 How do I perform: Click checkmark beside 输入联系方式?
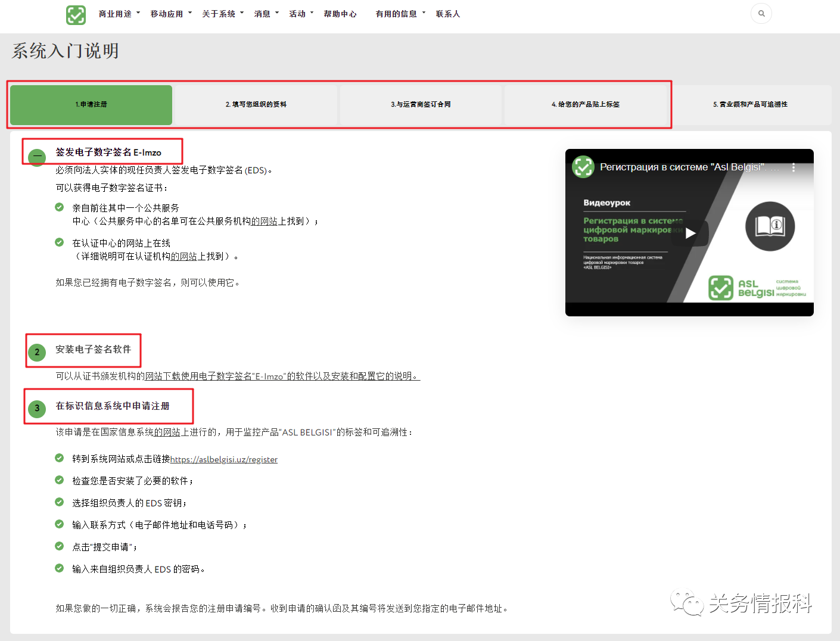59,524
